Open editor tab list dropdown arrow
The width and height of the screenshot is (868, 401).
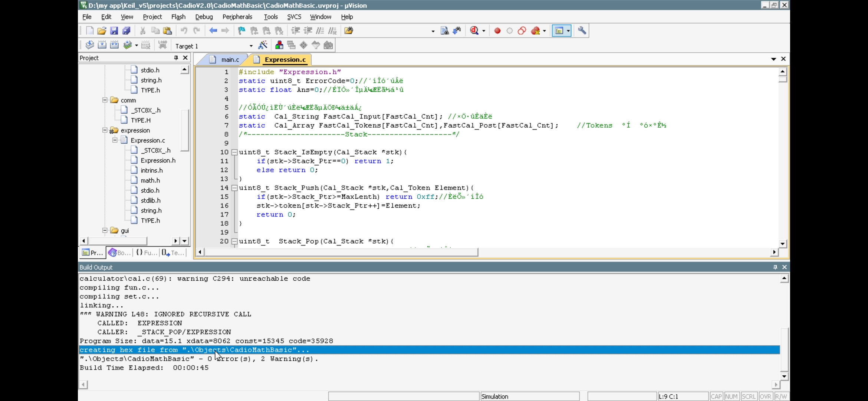[x=773, y=59]
